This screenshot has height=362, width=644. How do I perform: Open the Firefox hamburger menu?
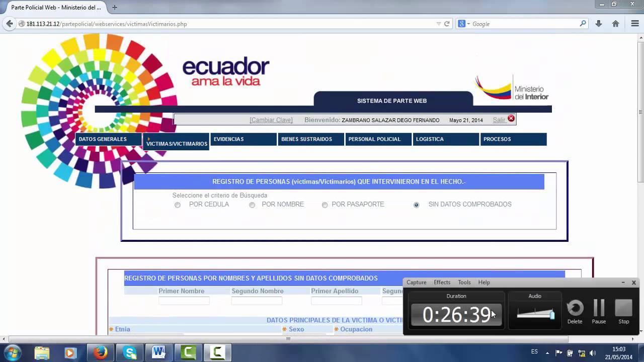pos(634,24)
